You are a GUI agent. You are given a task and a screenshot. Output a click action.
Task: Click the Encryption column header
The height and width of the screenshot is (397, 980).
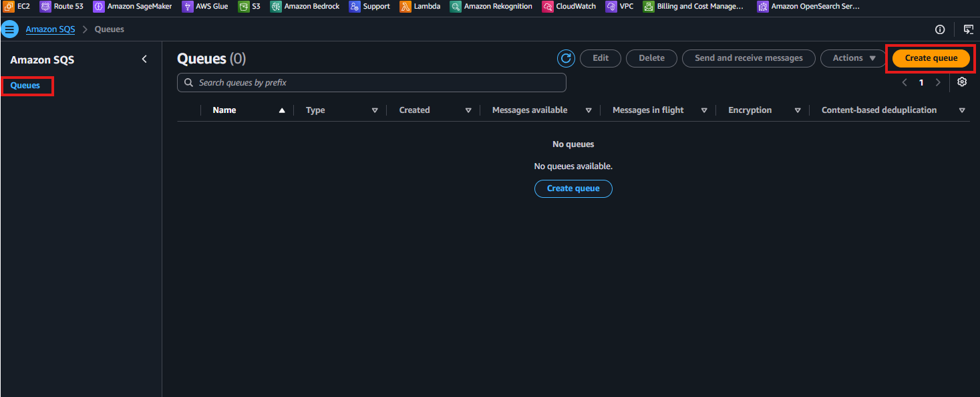750,110
